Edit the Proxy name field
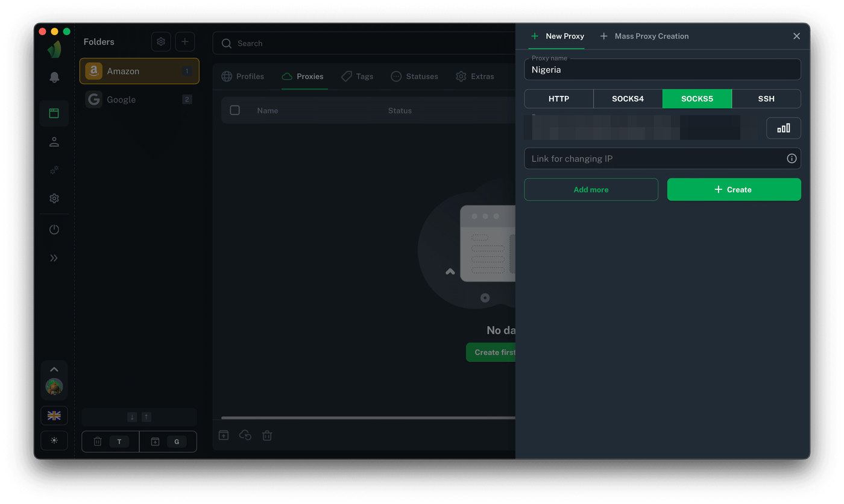 663,69
